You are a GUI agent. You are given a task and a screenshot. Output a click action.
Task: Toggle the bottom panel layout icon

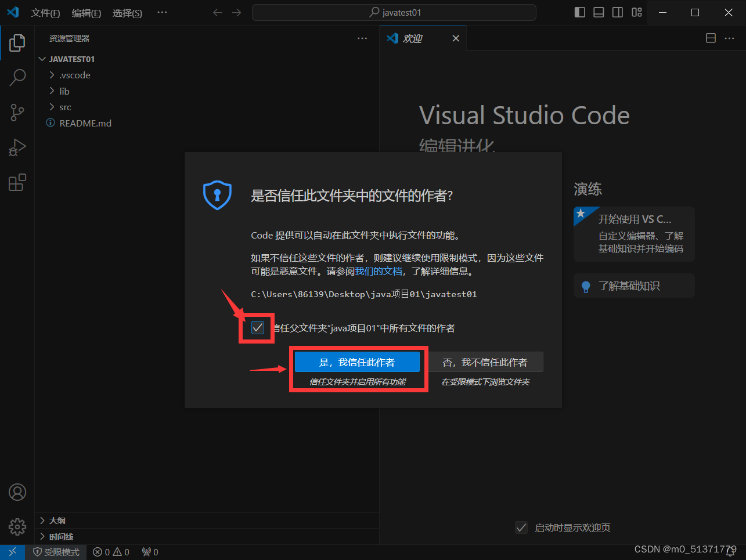click(599, 12)
